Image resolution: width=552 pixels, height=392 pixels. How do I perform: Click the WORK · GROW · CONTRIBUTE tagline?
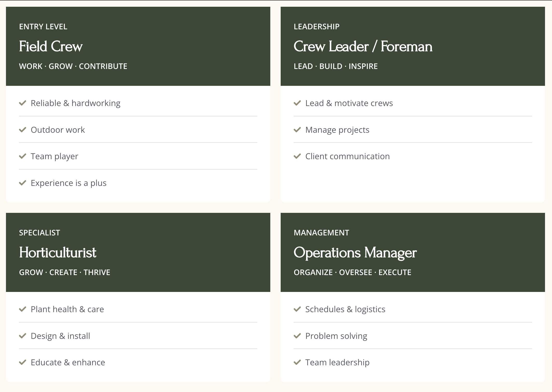73,66
